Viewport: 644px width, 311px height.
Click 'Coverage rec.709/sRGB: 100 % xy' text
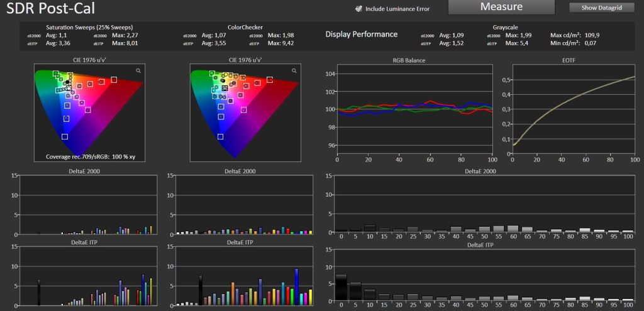tap(90, 156)
